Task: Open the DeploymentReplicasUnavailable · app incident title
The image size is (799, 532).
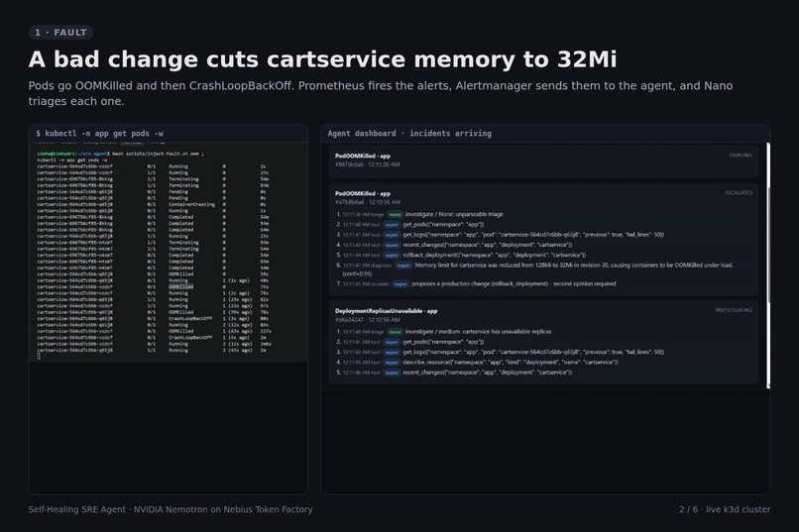Action: pyautogui.click(x=386, y=311)
